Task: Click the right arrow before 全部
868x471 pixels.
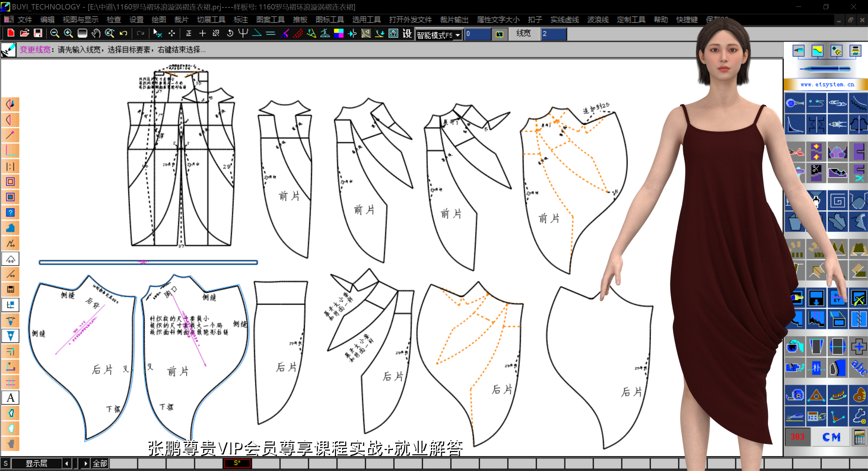Action: coord(85,463)
